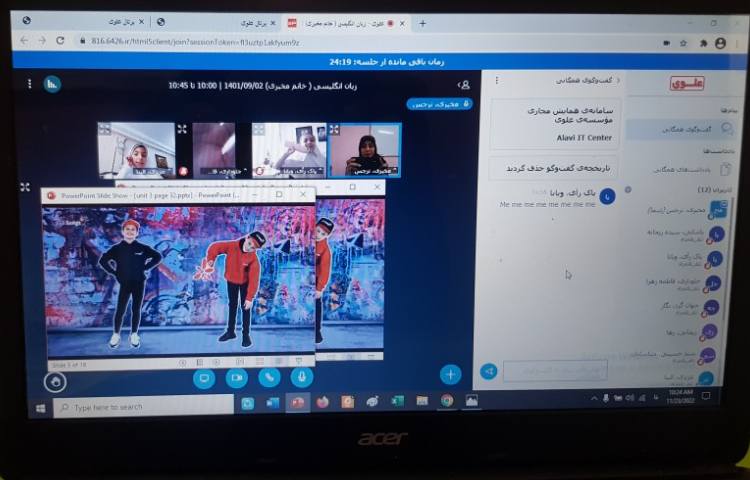Select the leftmost student webcam thumbnail
750x480 pixels.
(x=136, y=150)
